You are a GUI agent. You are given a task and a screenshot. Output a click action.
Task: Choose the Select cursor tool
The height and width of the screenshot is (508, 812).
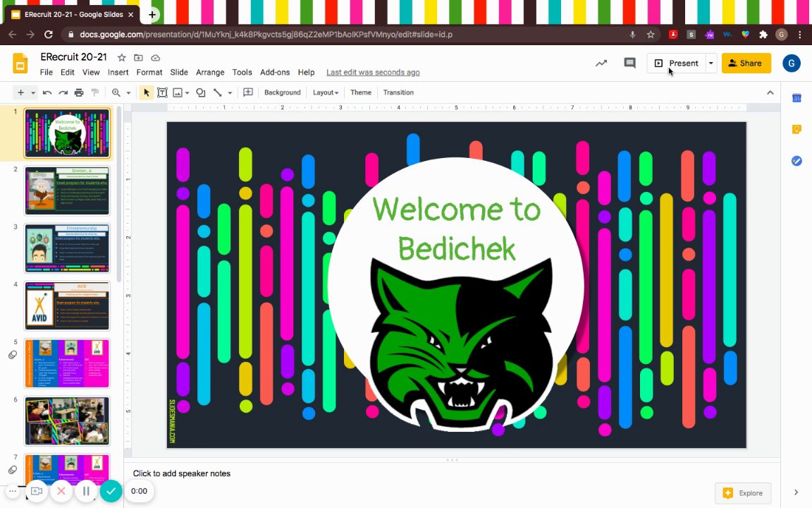pos(146,92)
